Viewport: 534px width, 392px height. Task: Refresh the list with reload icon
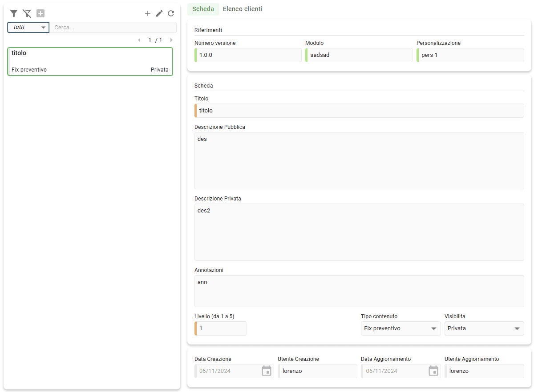click(x=171, y=13)
